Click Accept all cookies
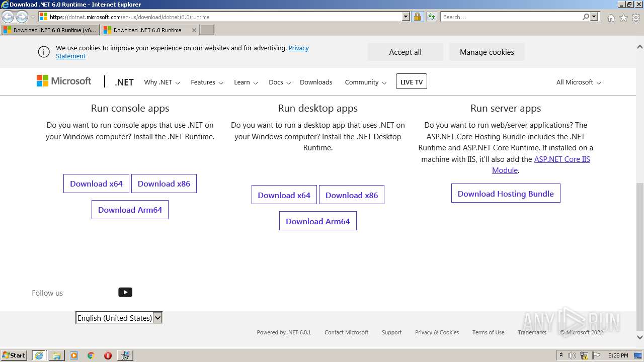644x362 pixels. pyautogui.click(x=405, y=52)
